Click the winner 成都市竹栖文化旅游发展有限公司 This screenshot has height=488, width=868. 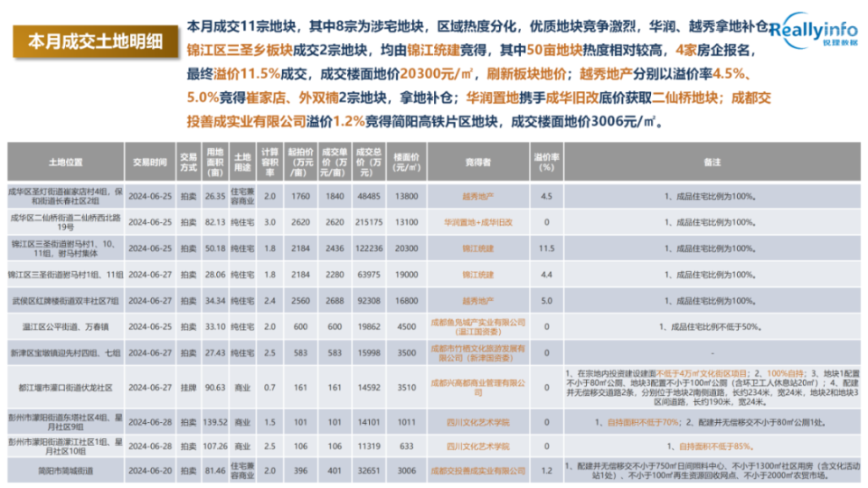pos(478,353)
